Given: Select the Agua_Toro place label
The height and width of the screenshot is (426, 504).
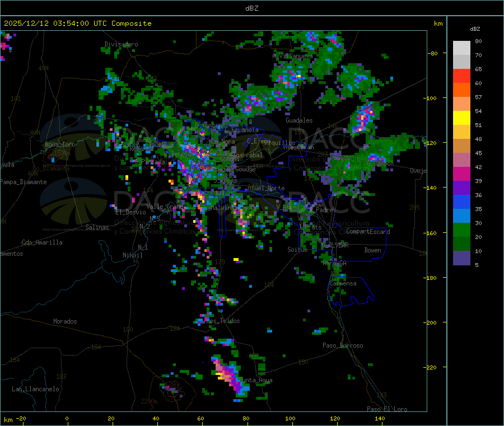Looking at the screenshot, I should (60, 144).
